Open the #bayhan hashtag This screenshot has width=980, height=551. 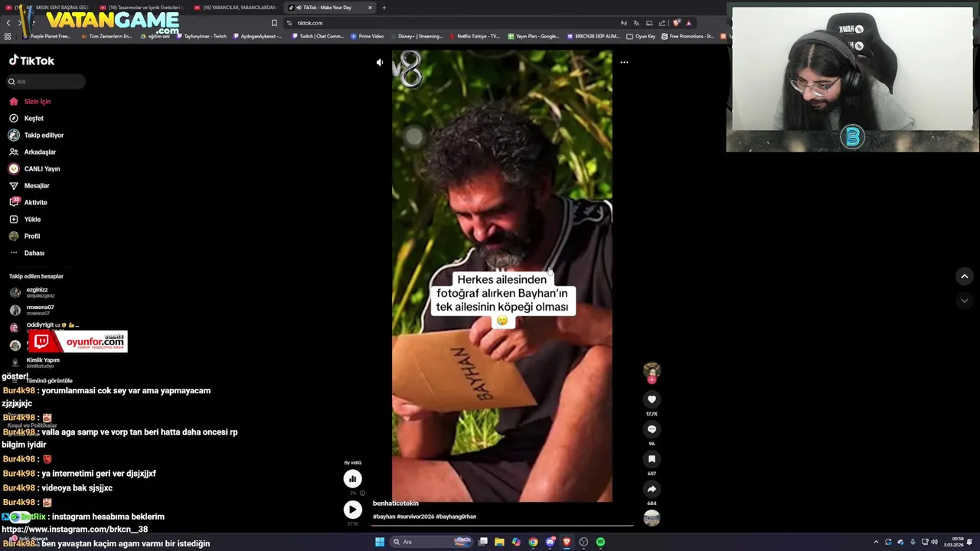click(x=384, y=517)
